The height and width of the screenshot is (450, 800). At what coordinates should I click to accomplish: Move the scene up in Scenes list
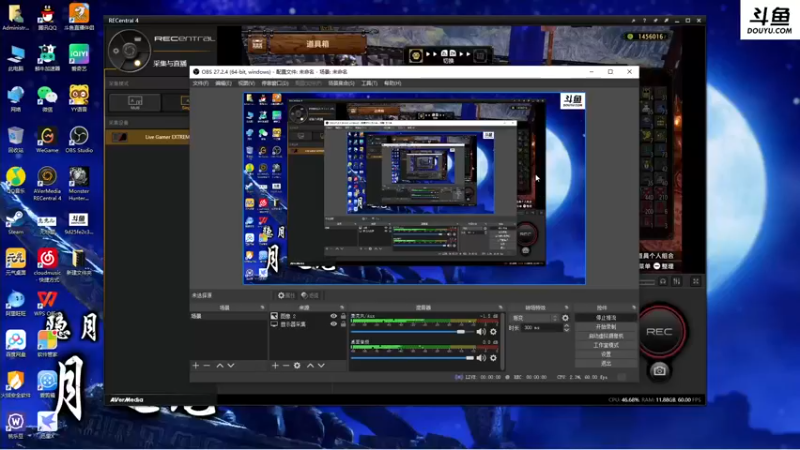[x=220, y=365]
